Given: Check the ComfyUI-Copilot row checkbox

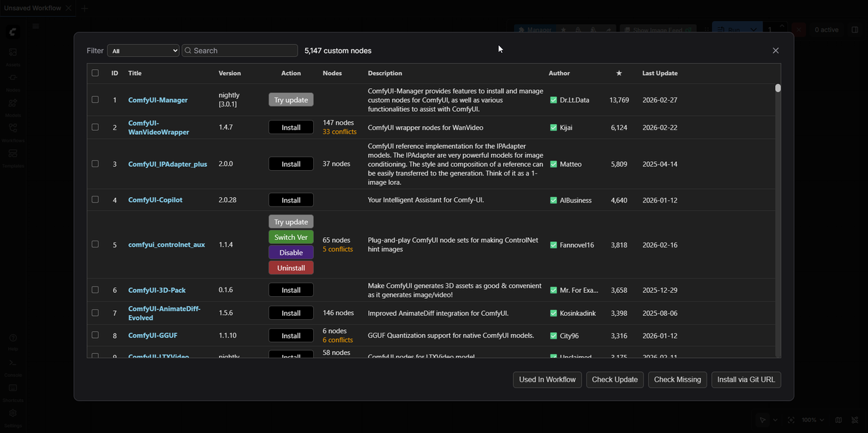Looking at the screenshot, I should pos(95,199).
